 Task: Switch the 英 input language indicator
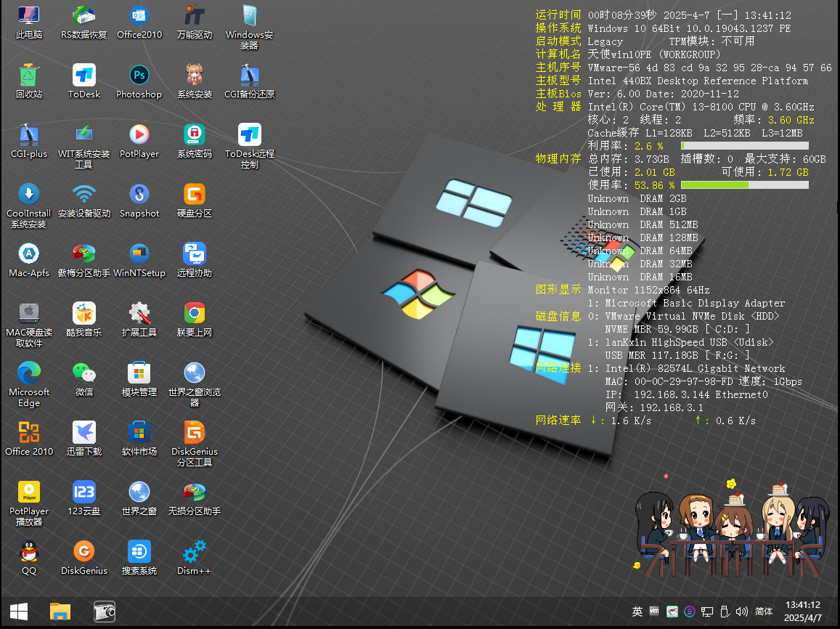tap(637, 612)
